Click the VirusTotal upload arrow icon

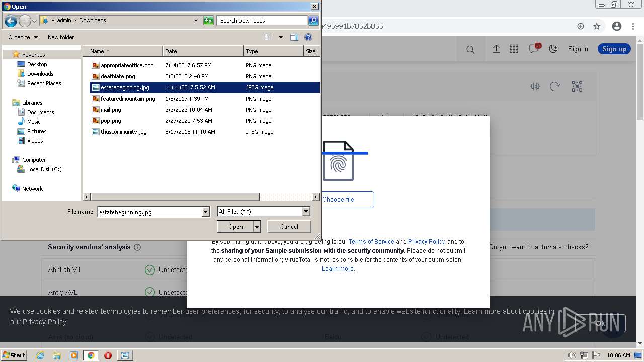click(x=496, y=49)
